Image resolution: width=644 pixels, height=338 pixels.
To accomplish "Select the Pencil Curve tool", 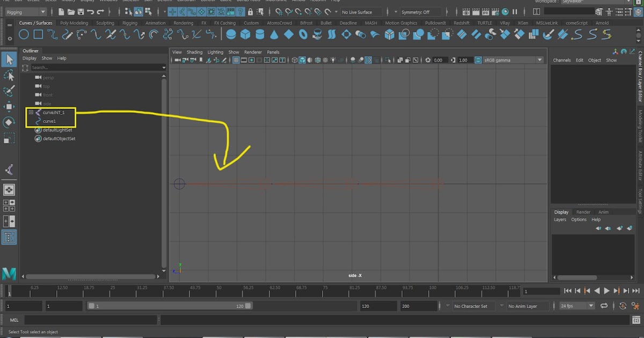I will tap(68, 34).
